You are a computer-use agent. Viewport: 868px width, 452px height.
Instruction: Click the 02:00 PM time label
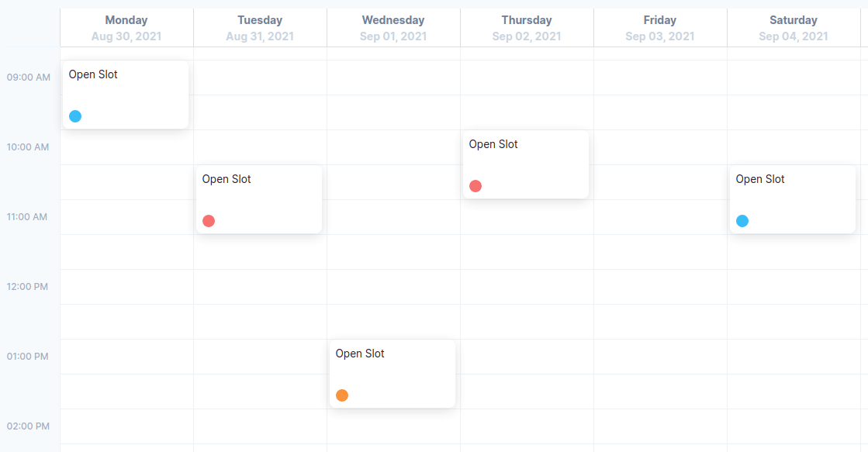29,426
